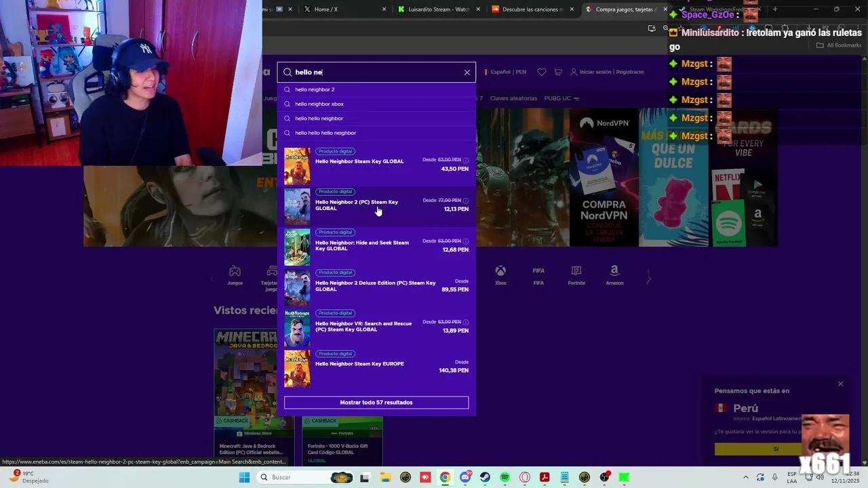Open Hello Neighbor VR: Search and Rescue result

pyautogui.click(x=376, y=328)
